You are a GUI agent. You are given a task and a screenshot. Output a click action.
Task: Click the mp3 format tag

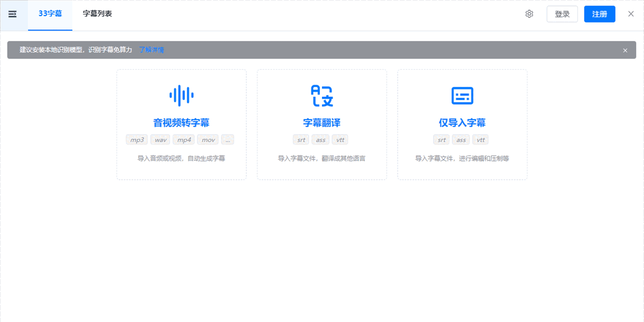pos(138,140)
